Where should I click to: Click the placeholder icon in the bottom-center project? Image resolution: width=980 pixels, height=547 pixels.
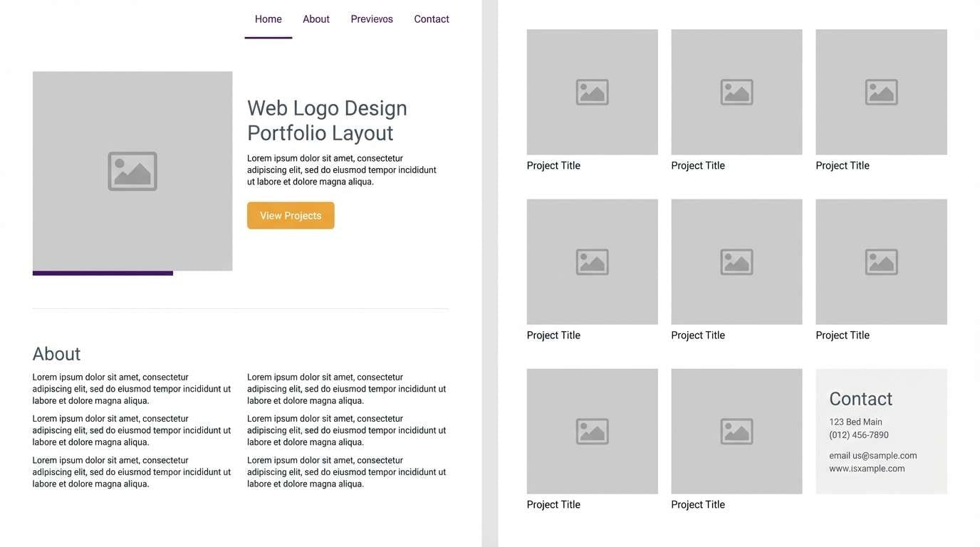[x=736, y=431]
